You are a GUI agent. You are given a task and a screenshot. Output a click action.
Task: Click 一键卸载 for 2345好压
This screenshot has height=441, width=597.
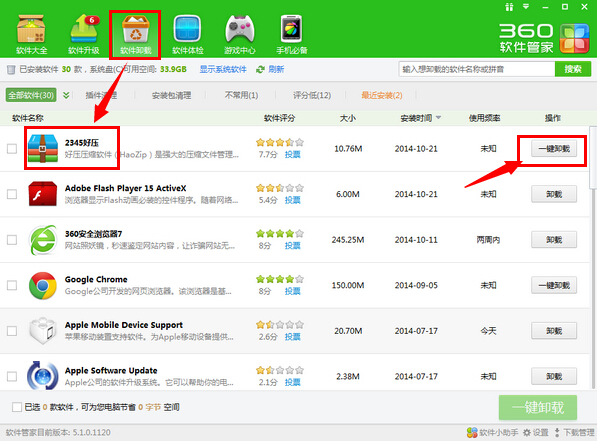coord(554,149)
